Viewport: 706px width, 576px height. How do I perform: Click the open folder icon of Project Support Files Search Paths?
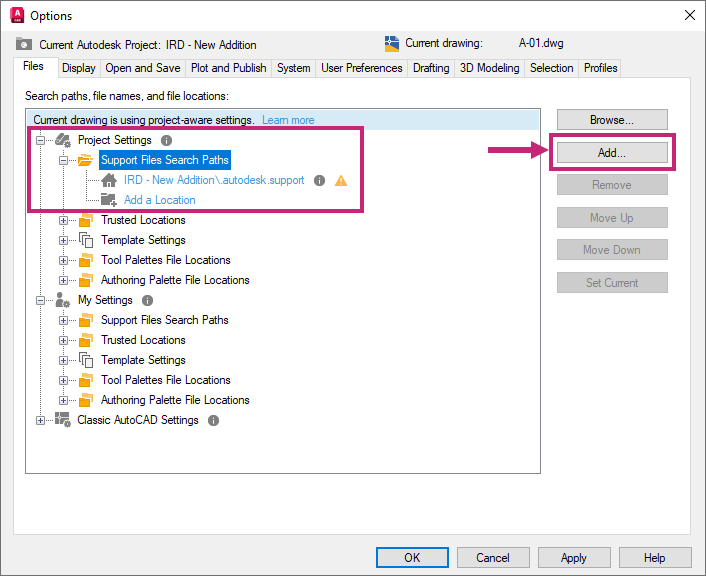[85, 160]
